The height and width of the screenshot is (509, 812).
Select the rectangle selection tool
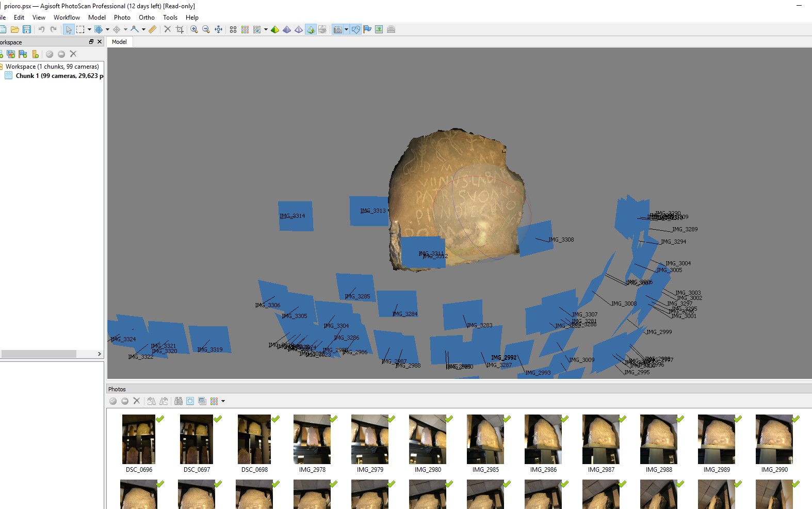point(80,29)
